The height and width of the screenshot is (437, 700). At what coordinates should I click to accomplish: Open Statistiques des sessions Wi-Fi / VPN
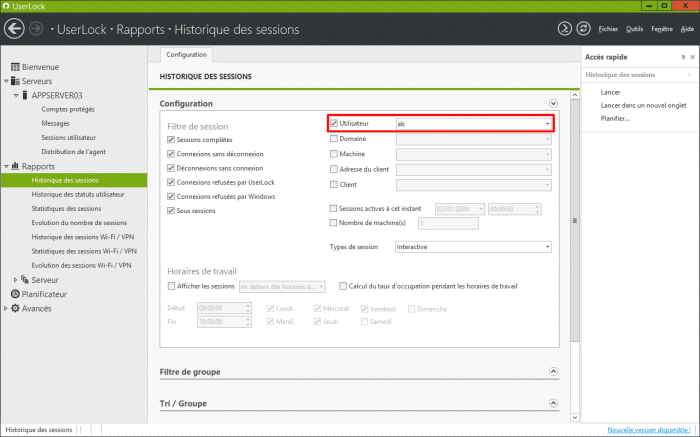[x=84, y=251]
